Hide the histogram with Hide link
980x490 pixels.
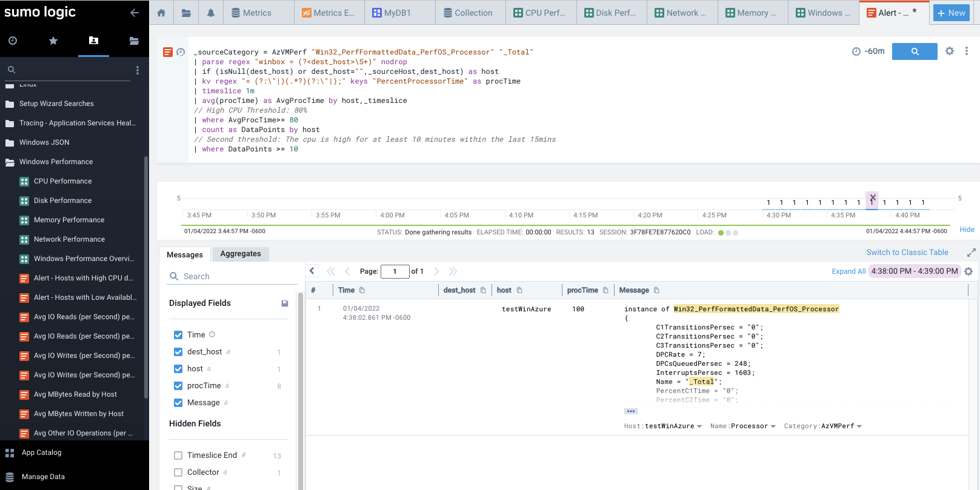tap(967, 230)
